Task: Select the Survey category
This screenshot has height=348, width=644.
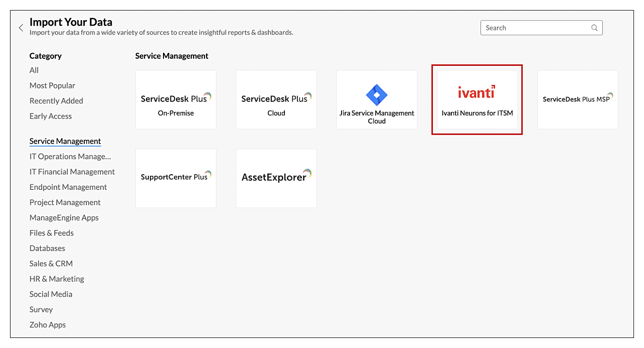Action: 41,310
